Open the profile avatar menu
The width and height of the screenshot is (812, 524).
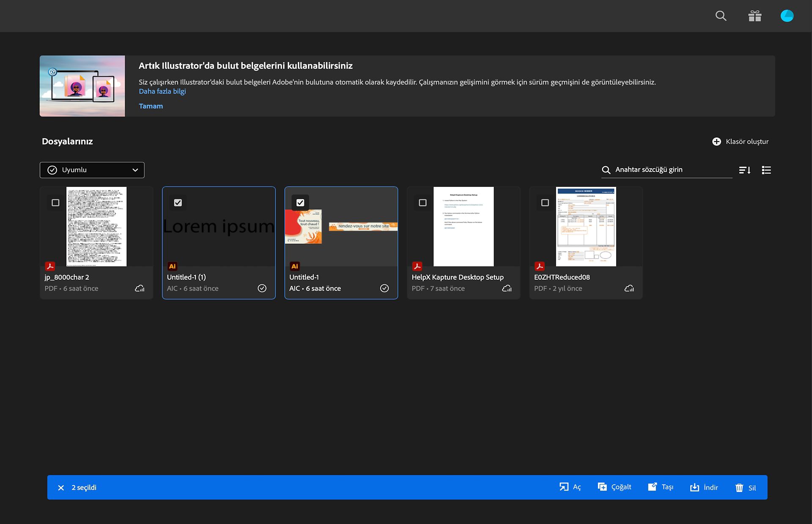pyautogui.click(x=787, y=16)
